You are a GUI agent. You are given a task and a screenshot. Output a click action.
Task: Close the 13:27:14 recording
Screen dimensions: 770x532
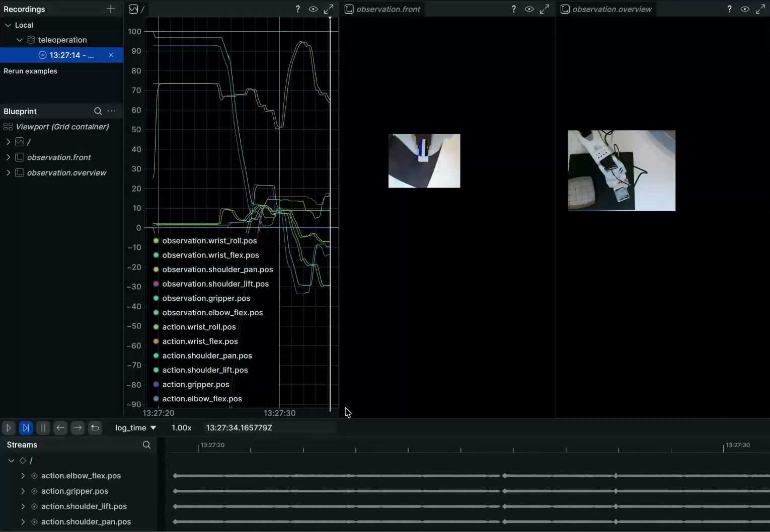click(111, 55)
